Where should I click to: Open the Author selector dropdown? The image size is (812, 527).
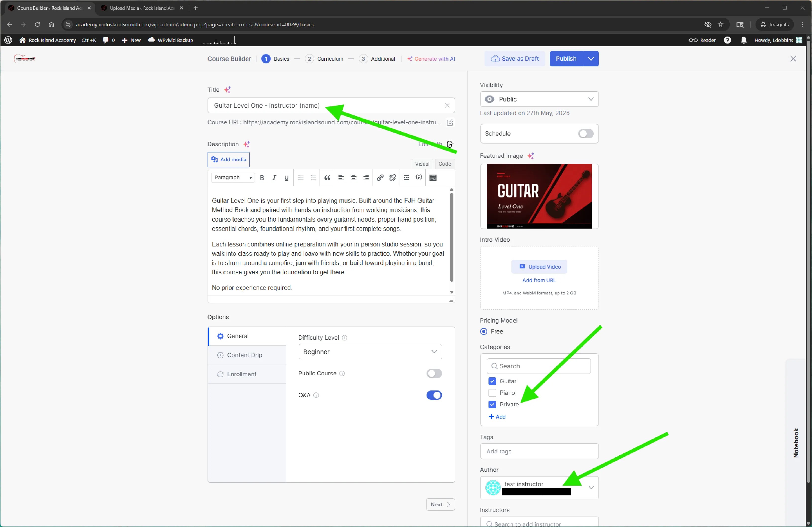pos(539,488)
